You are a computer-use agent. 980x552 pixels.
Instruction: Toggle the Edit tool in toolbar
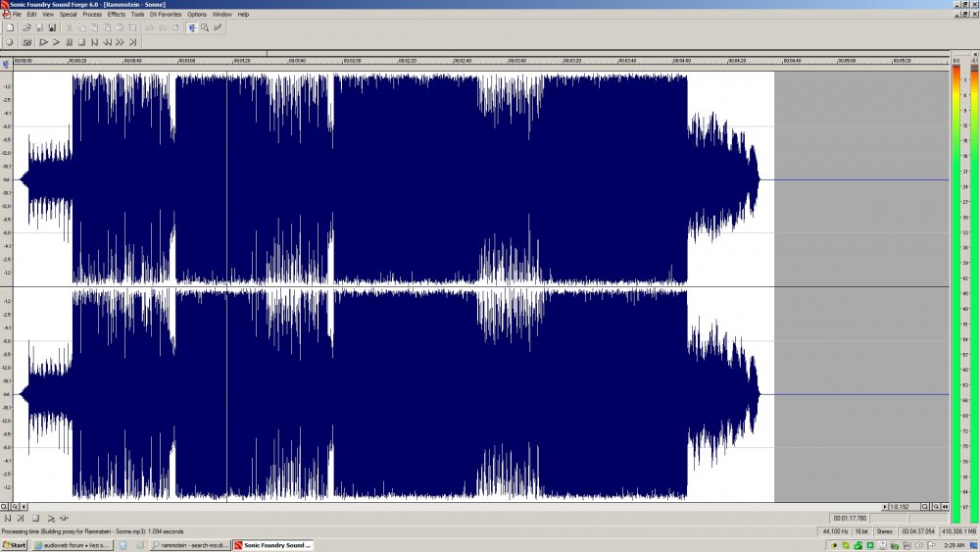pyautogui.click(x=192, y=27)
